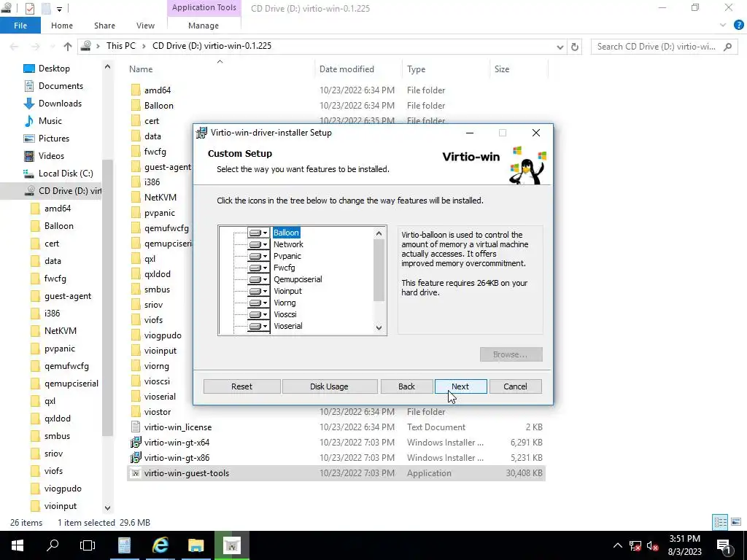Open Pvpanic feature install-state dropdown
The width and height of the screenshot is (747, 560).
(x=258, y=256)
